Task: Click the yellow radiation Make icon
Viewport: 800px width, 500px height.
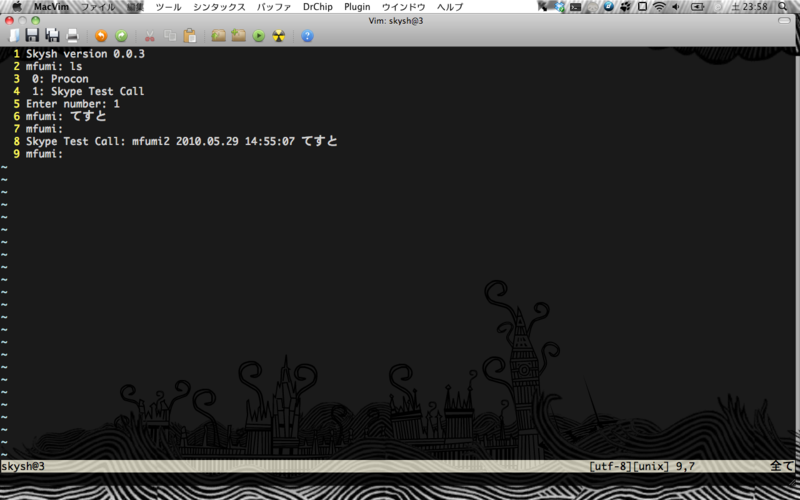Action: pos(279,36)
